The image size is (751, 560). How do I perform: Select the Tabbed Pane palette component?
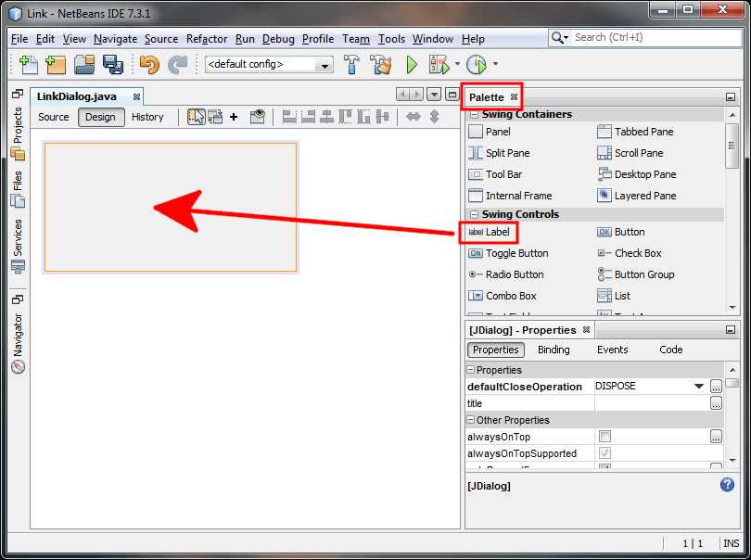635,132
